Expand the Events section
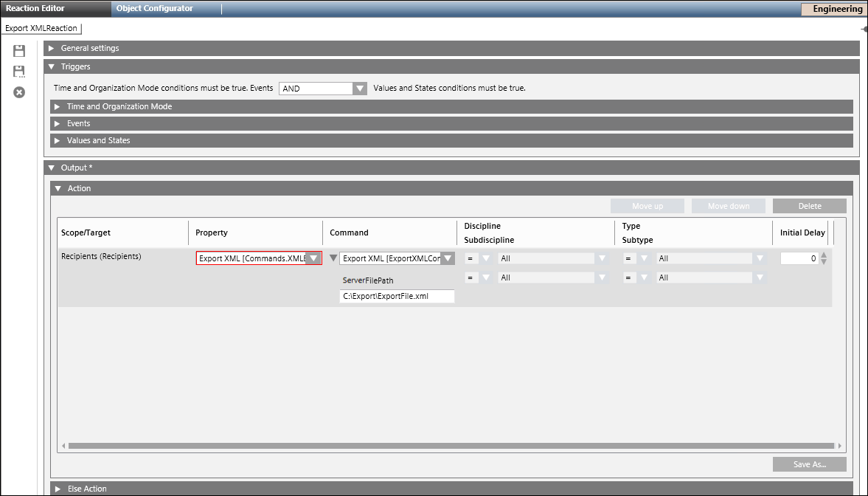The width and height of the screenshot is (868, 496). (x=58, y=123)
